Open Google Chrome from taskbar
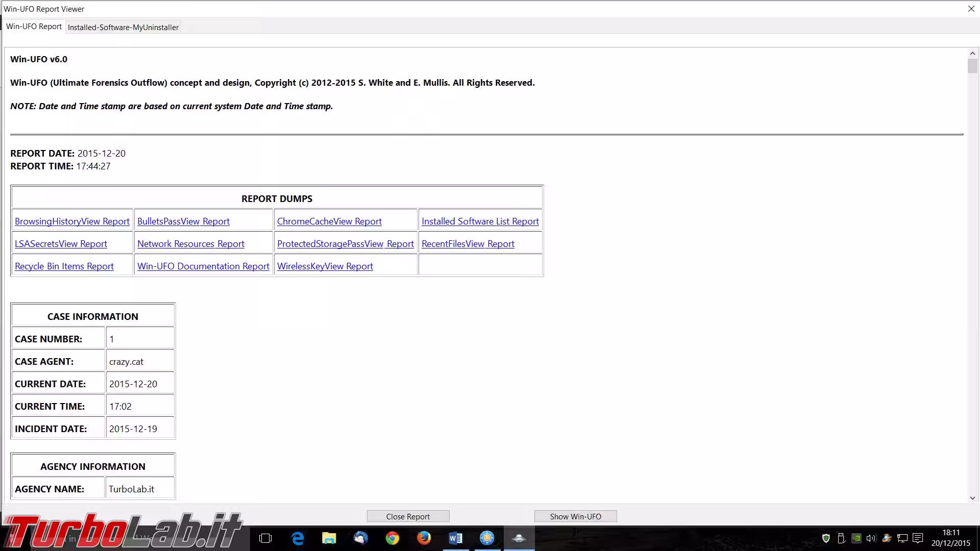Viewport: 980px width, 551px height. 392,538
